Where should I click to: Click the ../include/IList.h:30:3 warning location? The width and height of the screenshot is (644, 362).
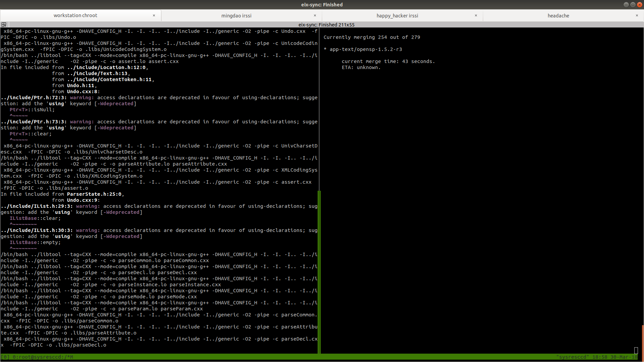pos(37,230)
